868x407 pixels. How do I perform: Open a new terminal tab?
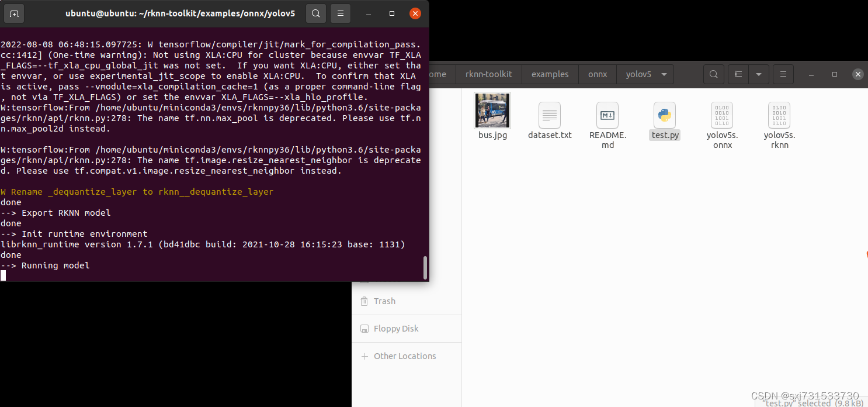click(x=13, y=13)
